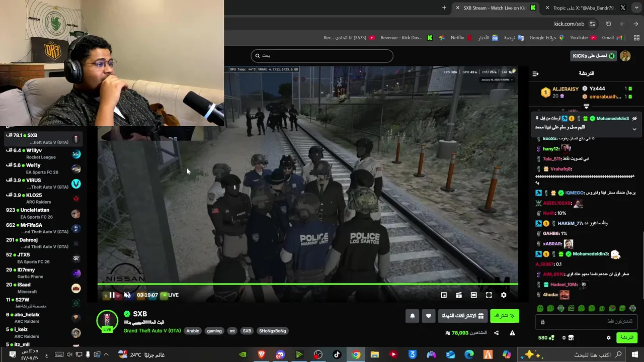Open the VIRUS channel in sidebar
Viewport: 644px width, 362px height.
pyautogui.click(x=43, y=183)
